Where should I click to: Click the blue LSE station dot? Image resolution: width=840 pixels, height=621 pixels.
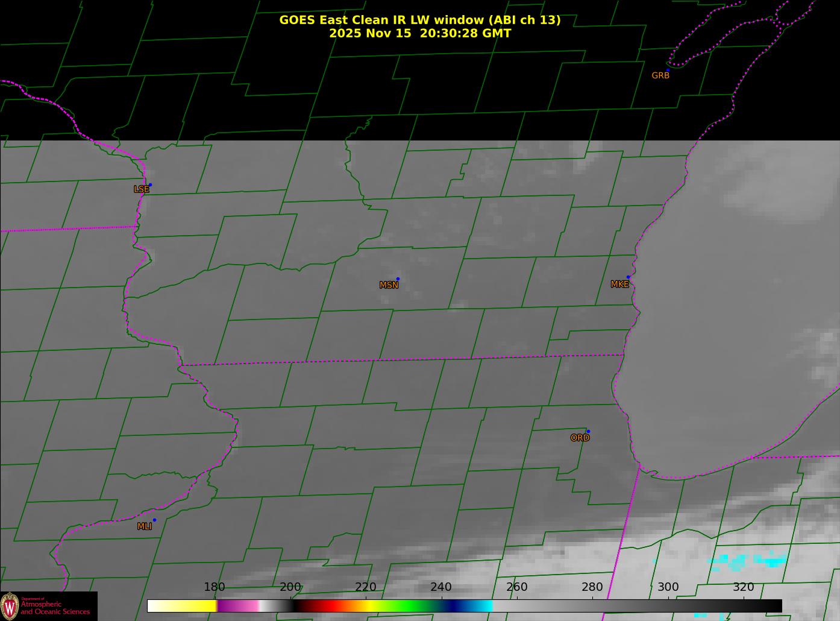pos(150,185)
